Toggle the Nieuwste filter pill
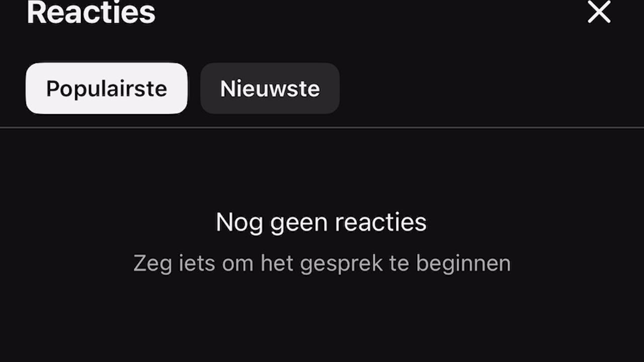644x362 pixels. pyautogui.click(x=270, y=88)
